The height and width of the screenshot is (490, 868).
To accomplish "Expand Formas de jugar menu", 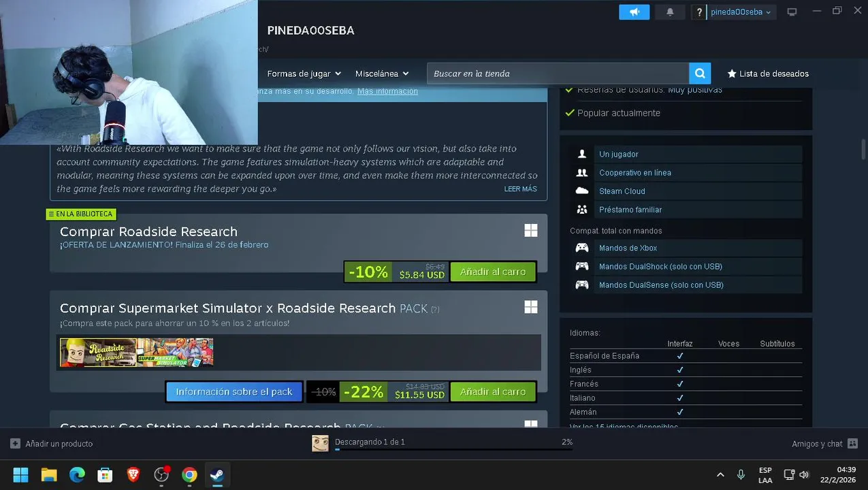I will 304,73.
